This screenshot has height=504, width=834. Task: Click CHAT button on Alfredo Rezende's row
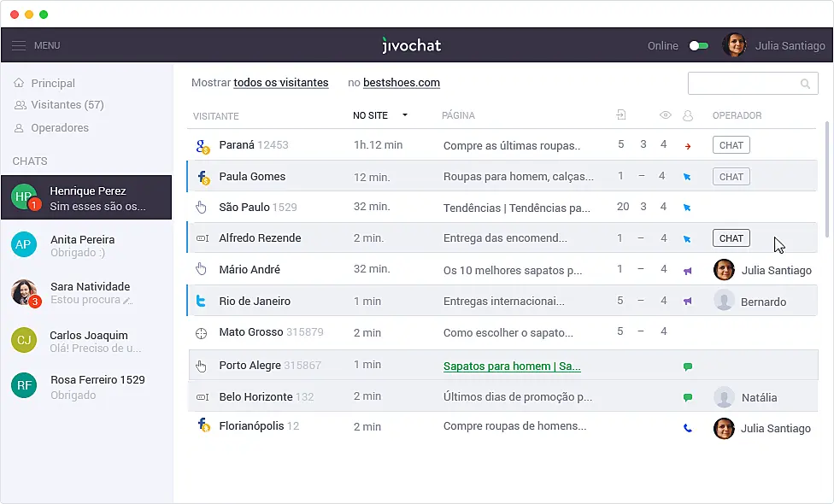point(731,237)
